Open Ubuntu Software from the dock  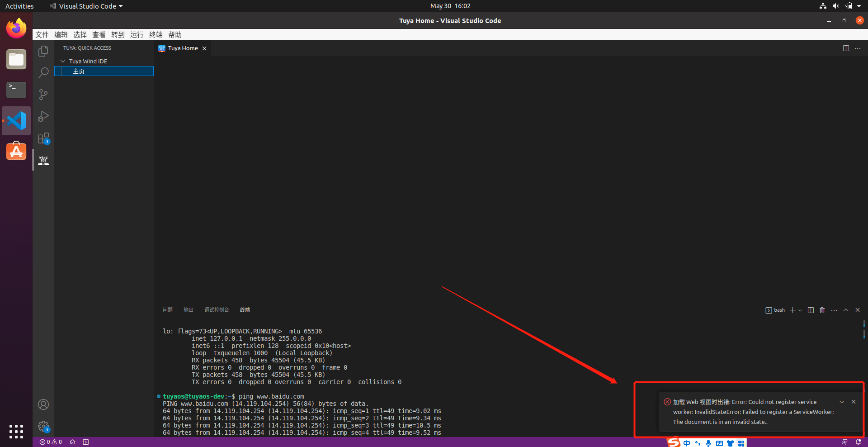pyautogui.click(x=16, y=152)
